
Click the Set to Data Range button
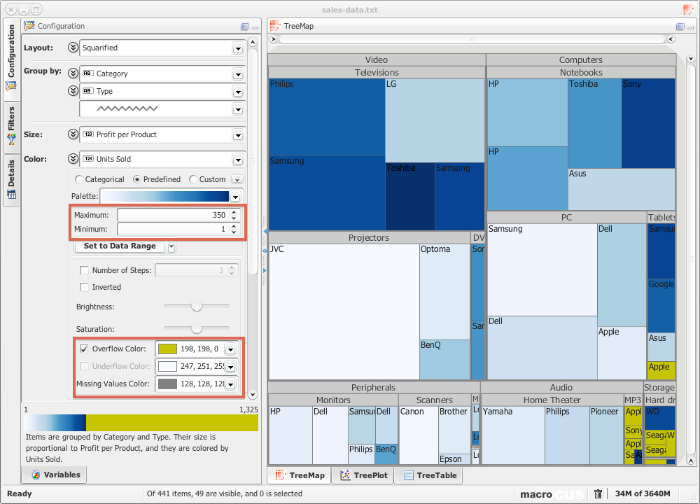point(119,246)
